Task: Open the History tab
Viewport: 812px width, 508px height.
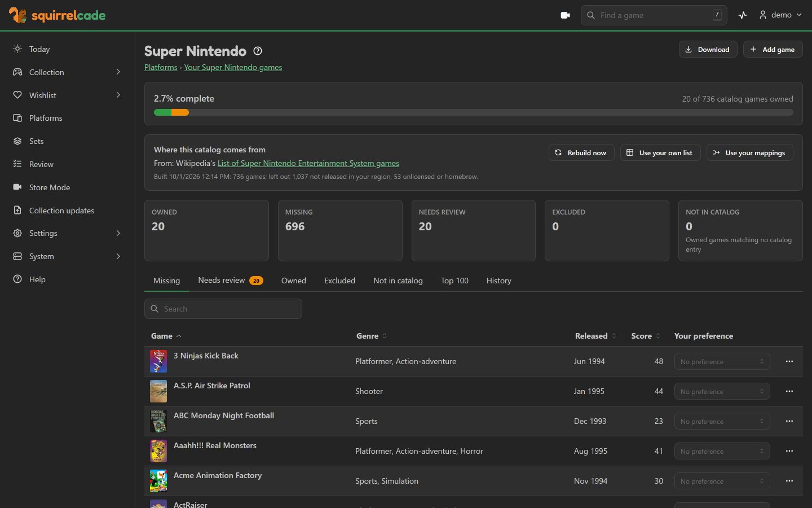Action: tap(499, 281)
